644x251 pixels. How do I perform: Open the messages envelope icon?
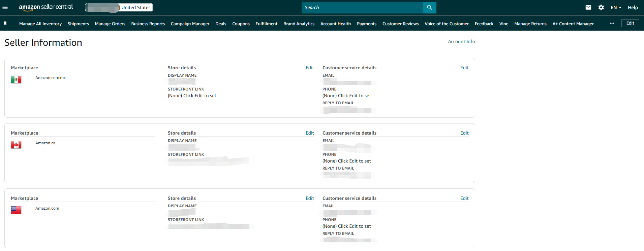588,7
